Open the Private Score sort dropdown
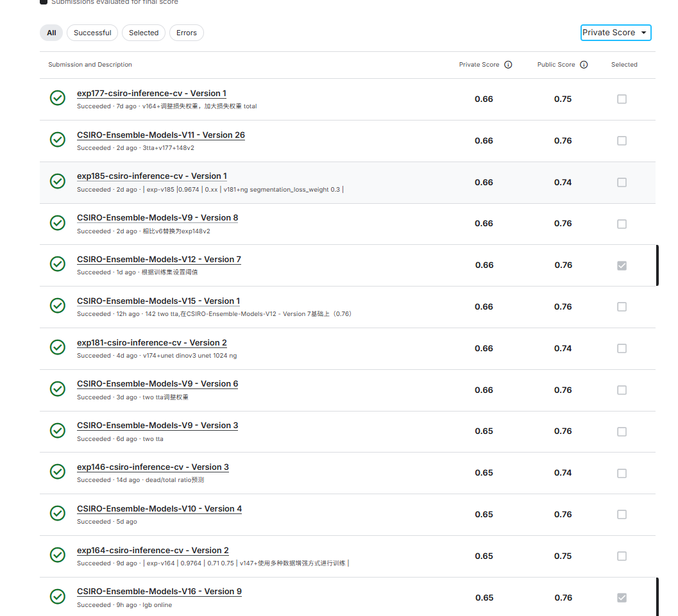The height and width of the screenshot is (616, 678). [616, 33]
